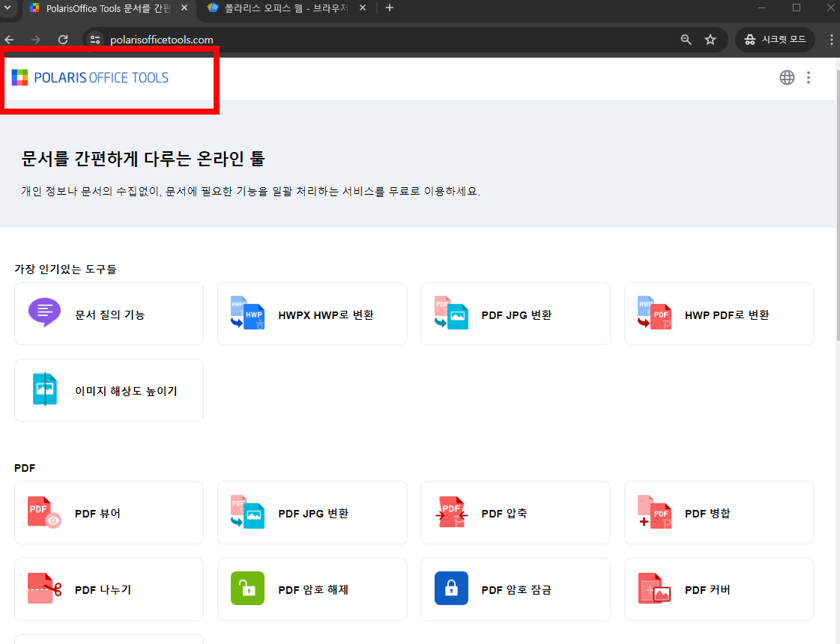Select the PDF 암호 잠금 lock tool

(x=515, y=589)
